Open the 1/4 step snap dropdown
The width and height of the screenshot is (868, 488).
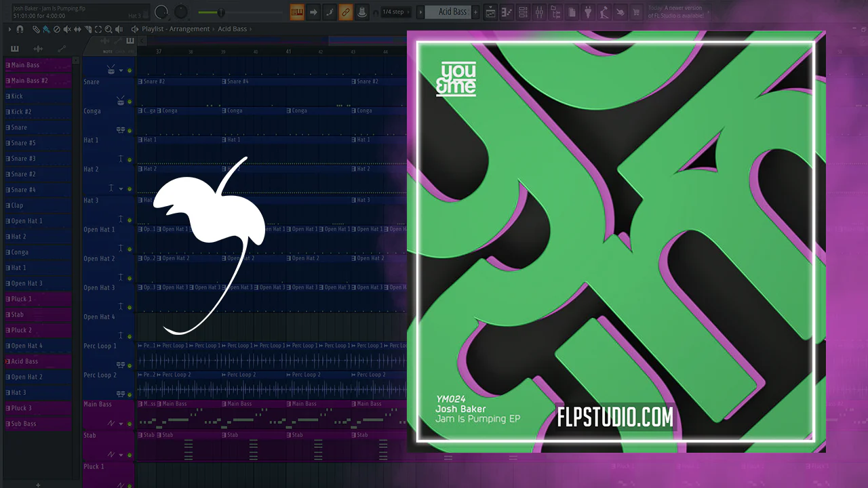tap(395, 12)
